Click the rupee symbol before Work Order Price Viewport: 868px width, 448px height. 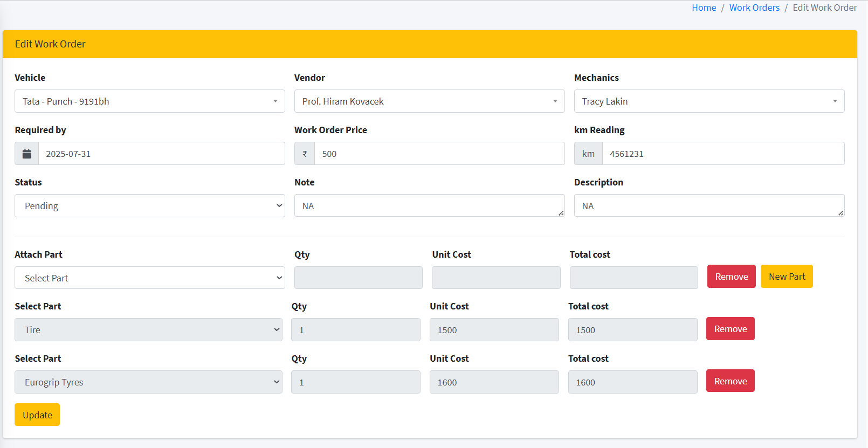[x=305, y=154]
